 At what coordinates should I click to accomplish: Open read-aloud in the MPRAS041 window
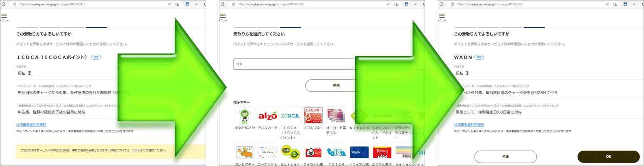point(169,4)
